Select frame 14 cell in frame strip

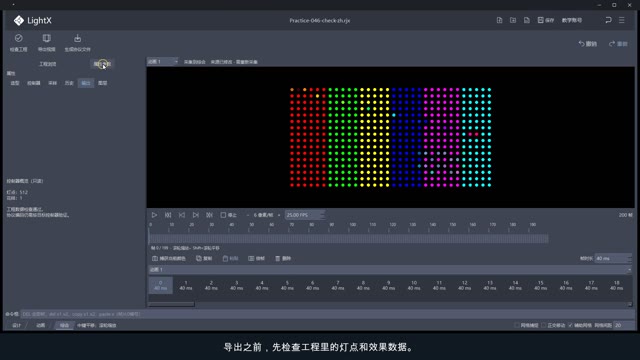pos(515,285)
